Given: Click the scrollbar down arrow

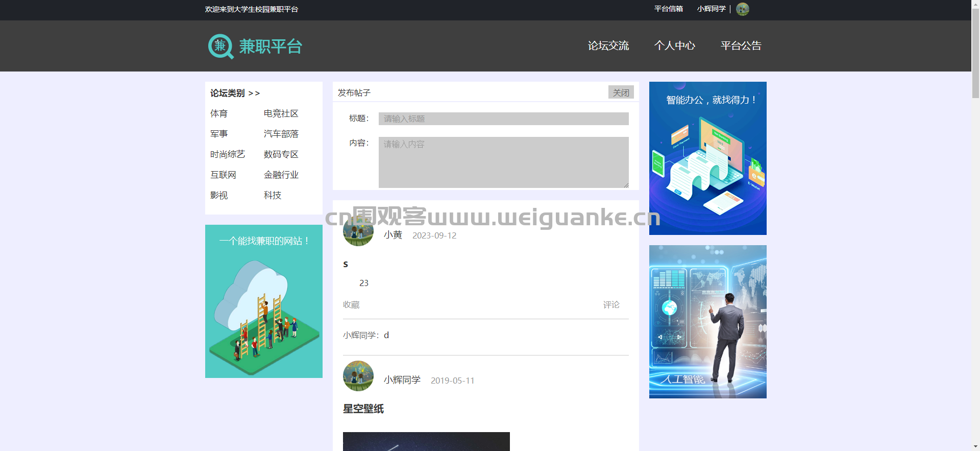Looking at the screenshot, I should pyautogui.click(x=975, y=446).
